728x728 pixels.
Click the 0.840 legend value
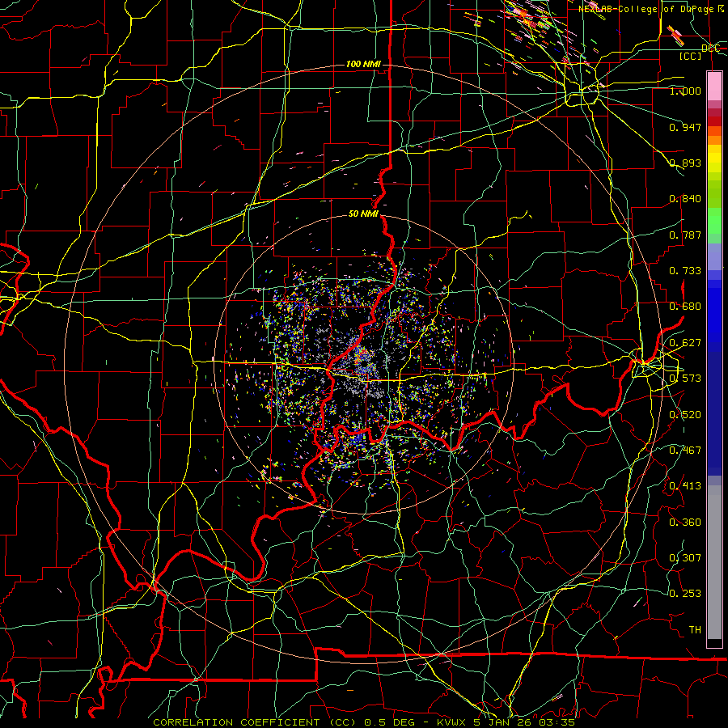[685, 199]
